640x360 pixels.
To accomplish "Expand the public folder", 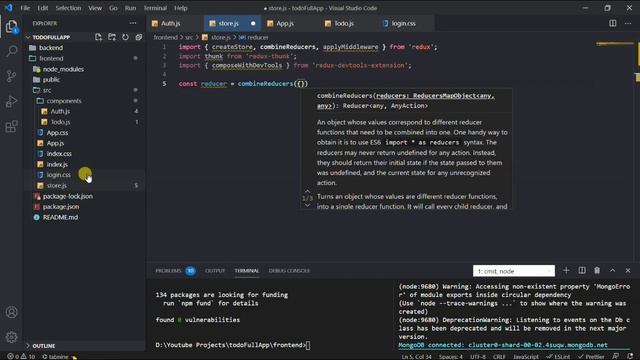I will (x=51, y=80).
